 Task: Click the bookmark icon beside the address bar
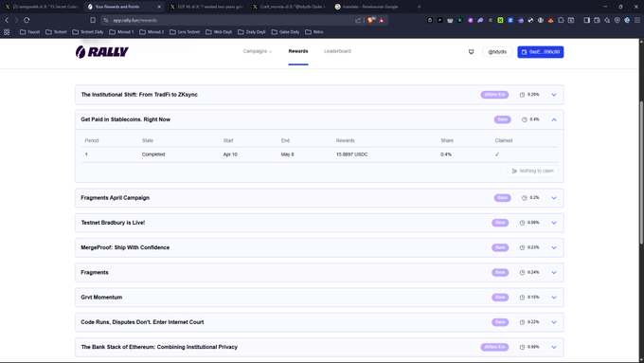pos(93,20)
